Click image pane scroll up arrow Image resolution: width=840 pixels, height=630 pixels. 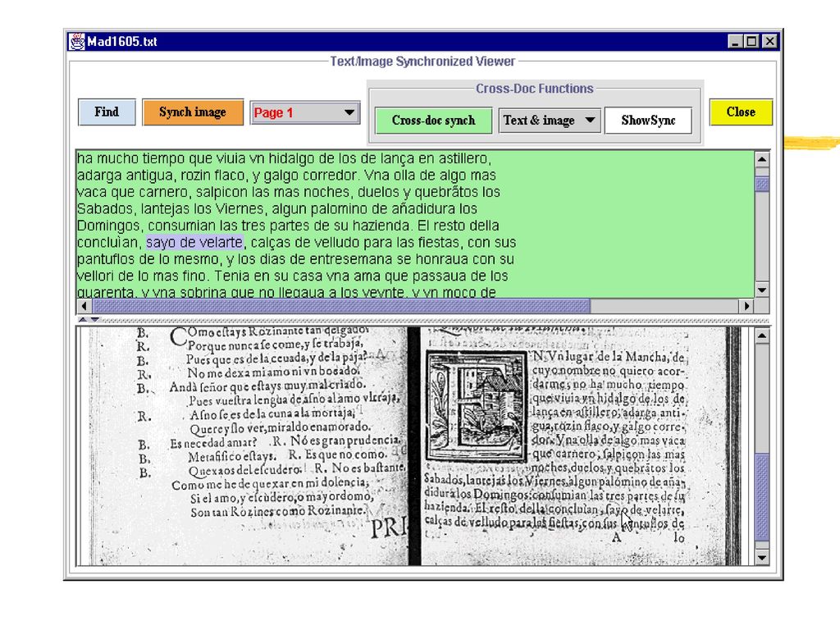[762, 336]
